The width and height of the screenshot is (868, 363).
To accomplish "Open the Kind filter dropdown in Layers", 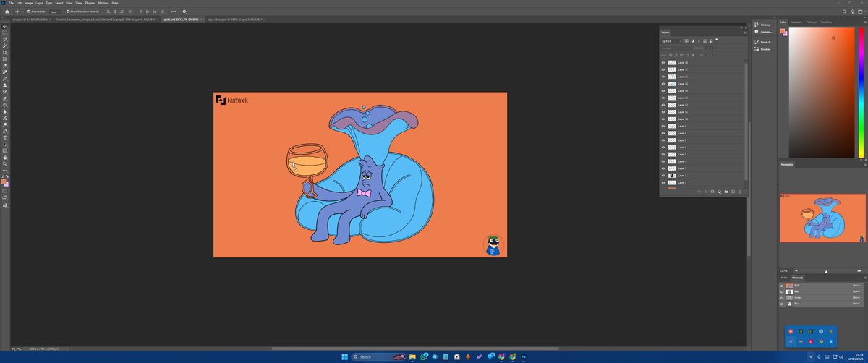I will tap(671, 41).
